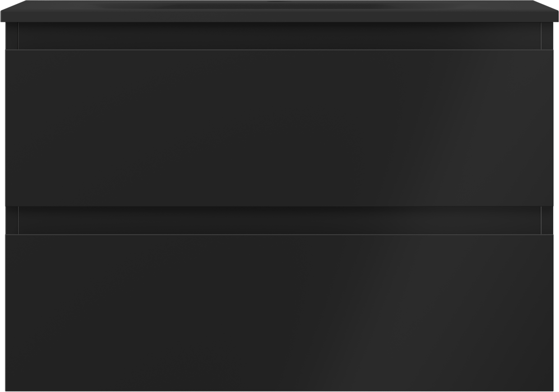Click the bottom drawer front panel

279,313
